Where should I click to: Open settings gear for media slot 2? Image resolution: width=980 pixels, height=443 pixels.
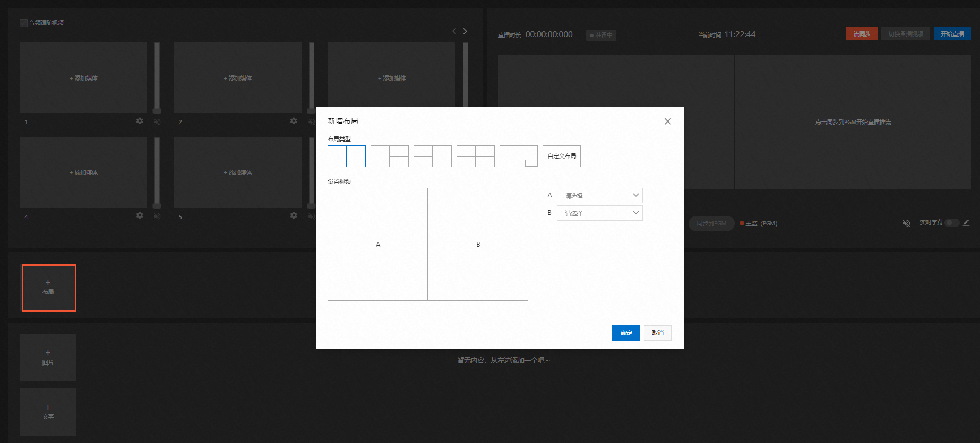pyautogui.click(x=294, y=121)
